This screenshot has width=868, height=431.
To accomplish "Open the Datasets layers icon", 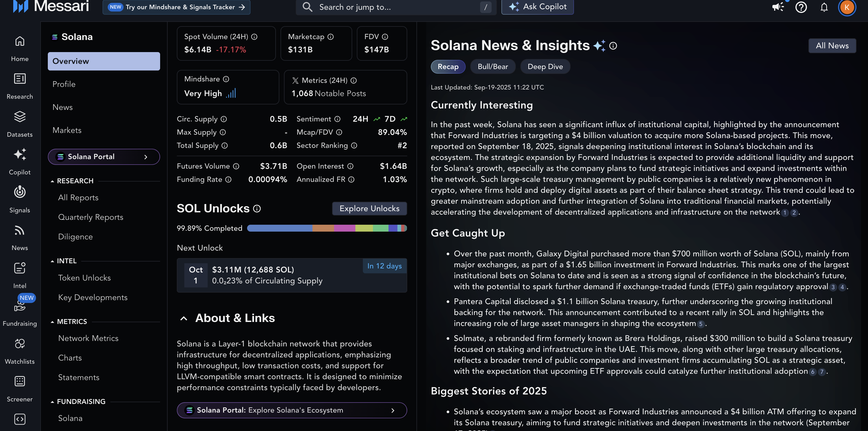I will 20,117.
